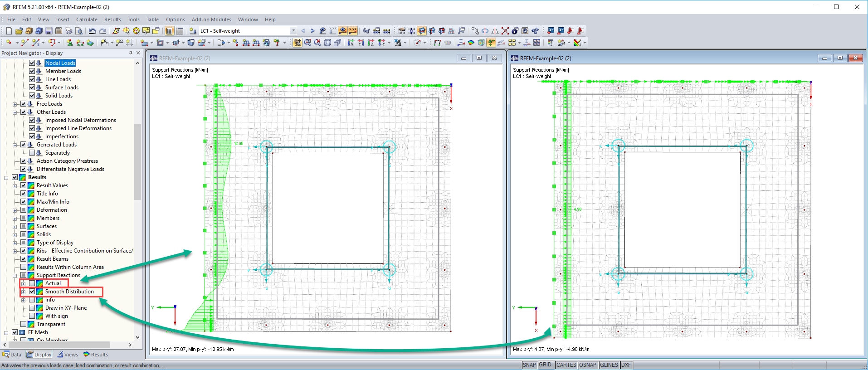Viewport: 868px width, 370px height.
Task: Toggle GLINES in the status bar
Action: tap(609, 365)
